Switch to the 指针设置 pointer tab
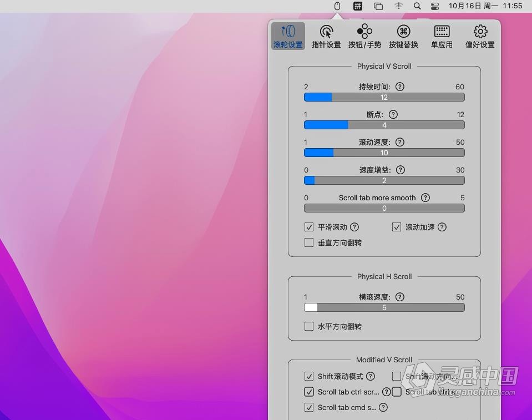Viewport: 532px width, 420px height. [x=326, y=36]
